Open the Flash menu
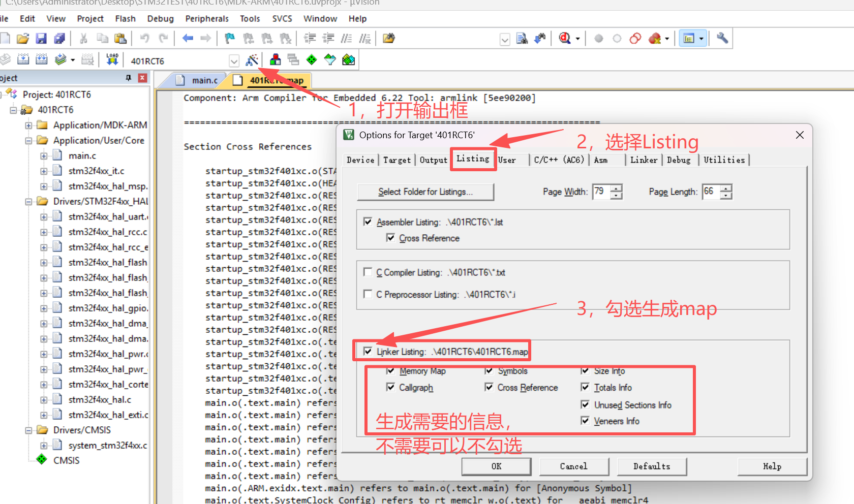Viewport: 854px width, 504px height. click(x=125, y=19)
